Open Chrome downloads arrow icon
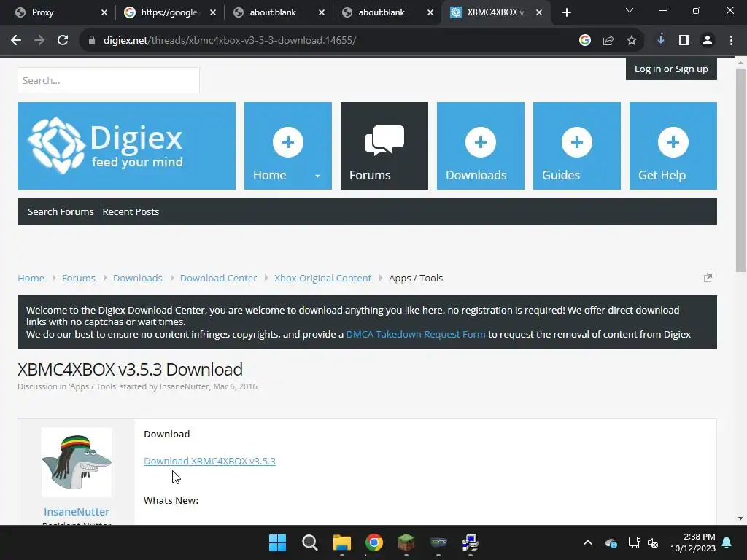The image size is (747, 560). (661, 41)
